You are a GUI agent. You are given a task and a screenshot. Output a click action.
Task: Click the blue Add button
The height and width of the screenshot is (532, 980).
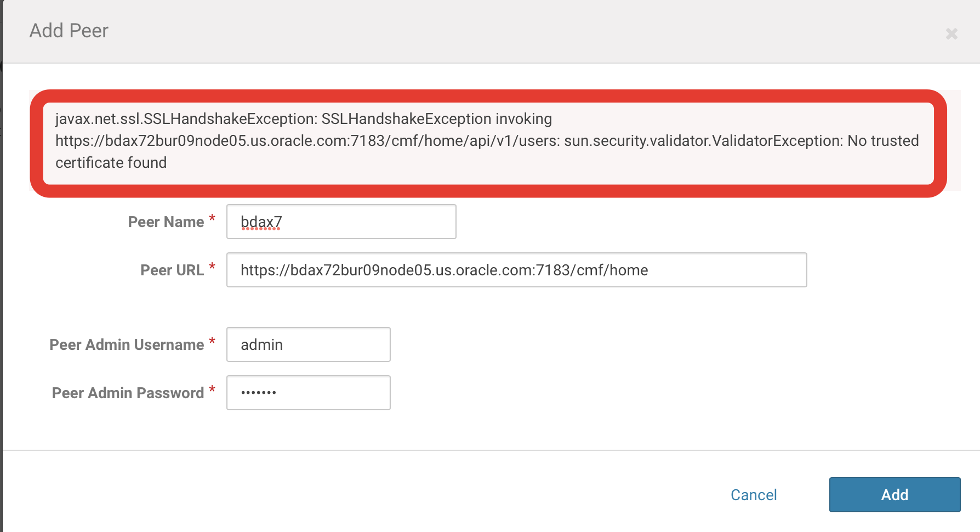(894, 495)
